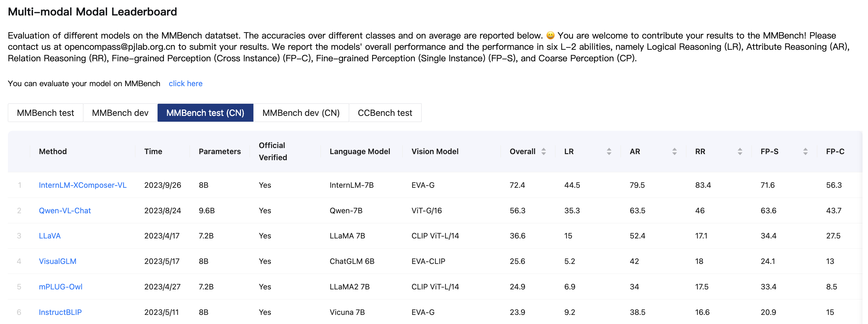The width and height of the screenshot is (868, 324).
Task: Sort table by LR column
Action: tap(609, 152)
